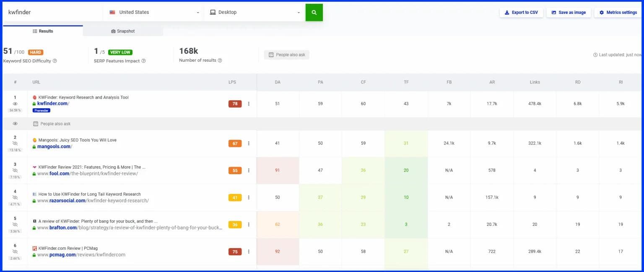Click Export to CSV
The image size is (644, 272).
(521, 13)
